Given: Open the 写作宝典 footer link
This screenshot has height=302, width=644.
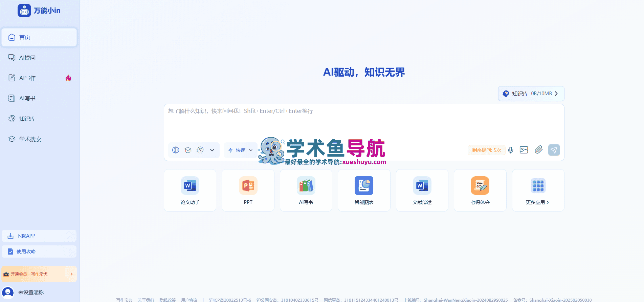Looking at the screenshot, I should (124, 300).
